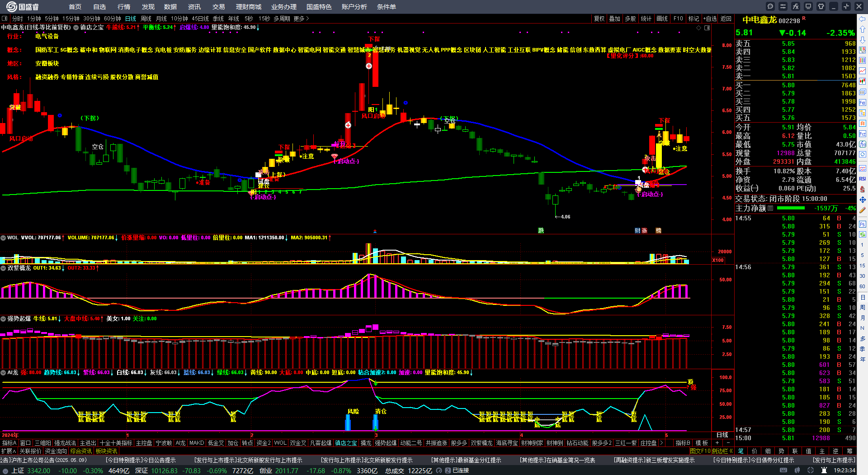
Task: Expand the 指标A selector
Action: 9,443
